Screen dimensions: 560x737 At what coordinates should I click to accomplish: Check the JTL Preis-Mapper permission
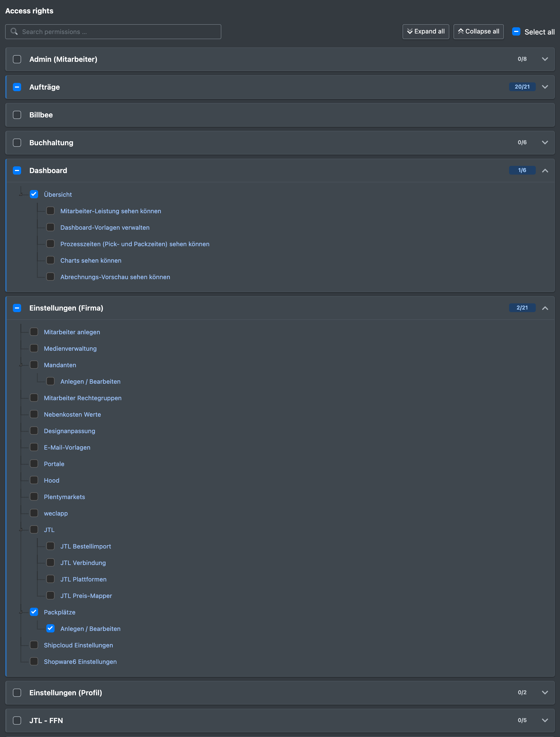point(50,595)
